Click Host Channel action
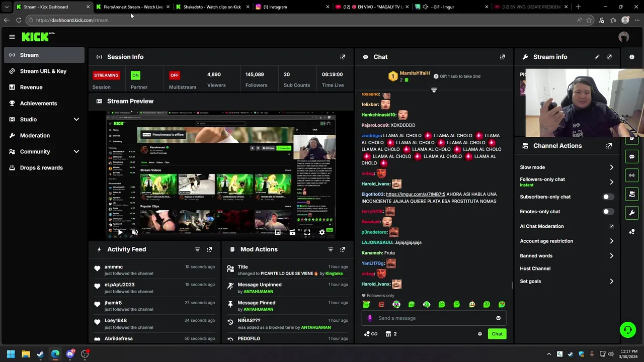The width and height of the screenshot is (644, 362). click(535, 268)
